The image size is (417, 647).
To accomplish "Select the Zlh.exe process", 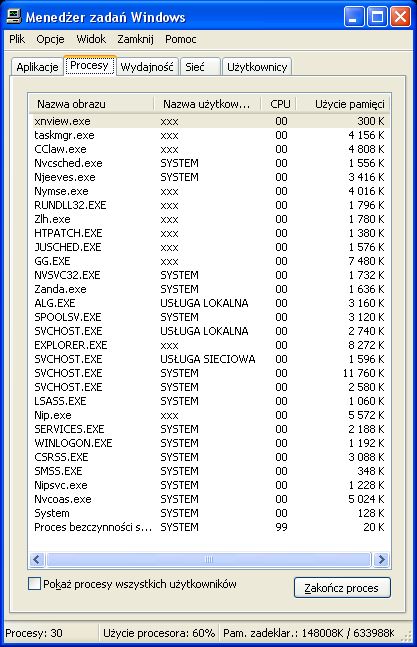I will pos(209,219).
